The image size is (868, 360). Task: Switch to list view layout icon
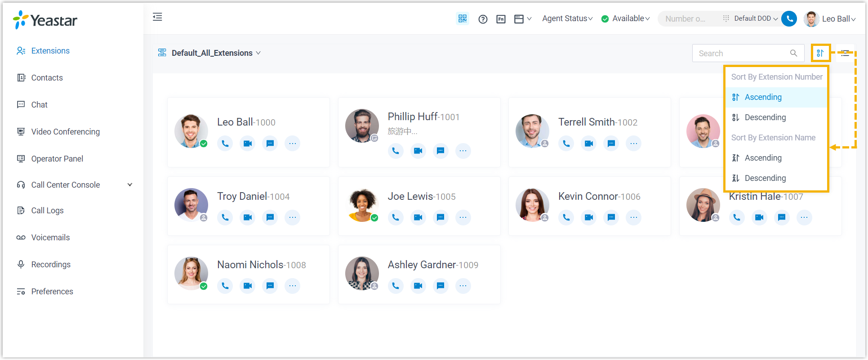pos(845,53)
